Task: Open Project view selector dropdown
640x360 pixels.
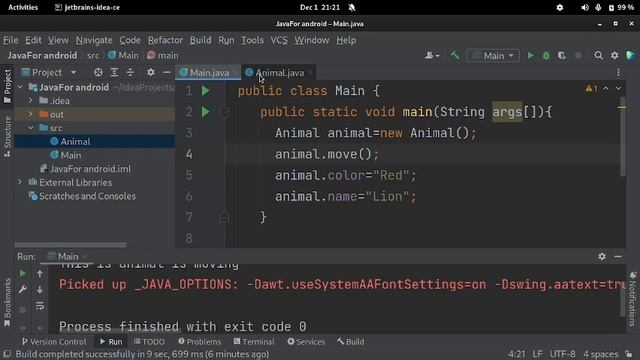Action: [x=49, y=73]
